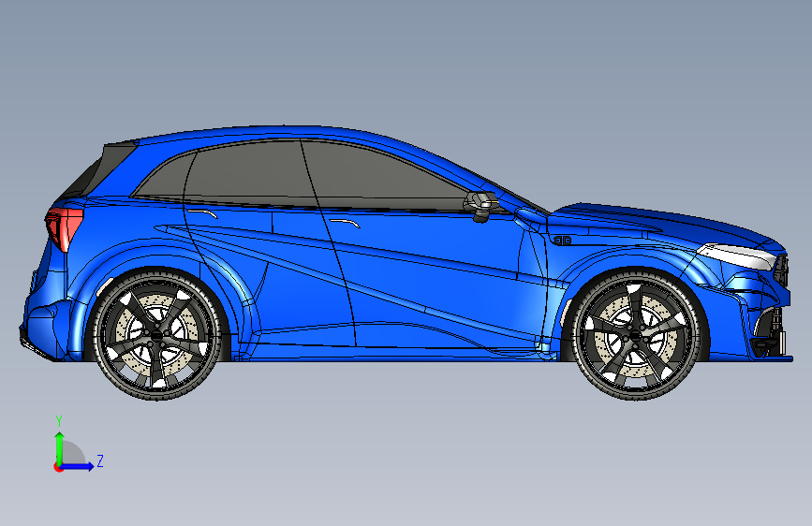Select the rear door handle

pyautogui.click(x=202, y=213)
